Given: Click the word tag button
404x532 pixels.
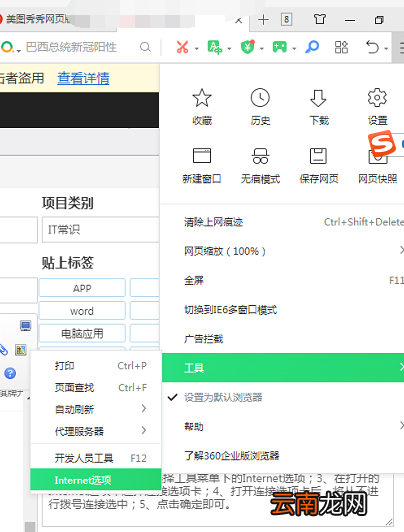Looking at the screenshot, I should [x=82, y=311].
